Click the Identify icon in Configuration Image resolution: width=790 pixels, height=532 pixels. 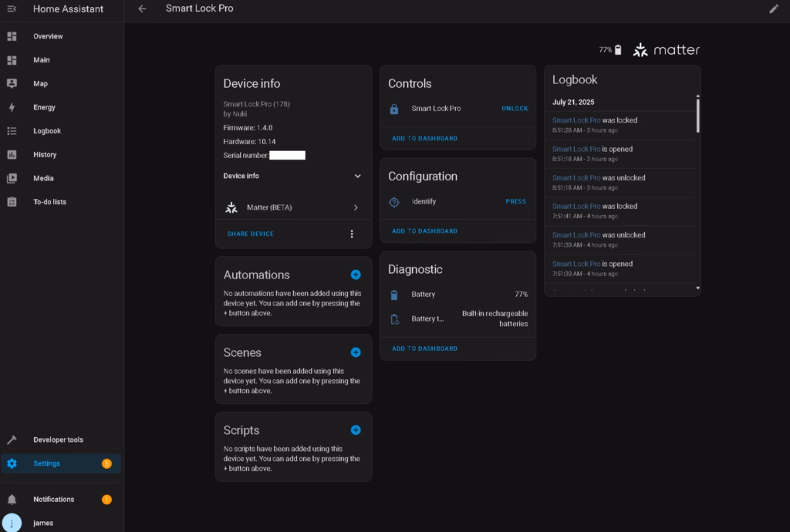[394, 202]
